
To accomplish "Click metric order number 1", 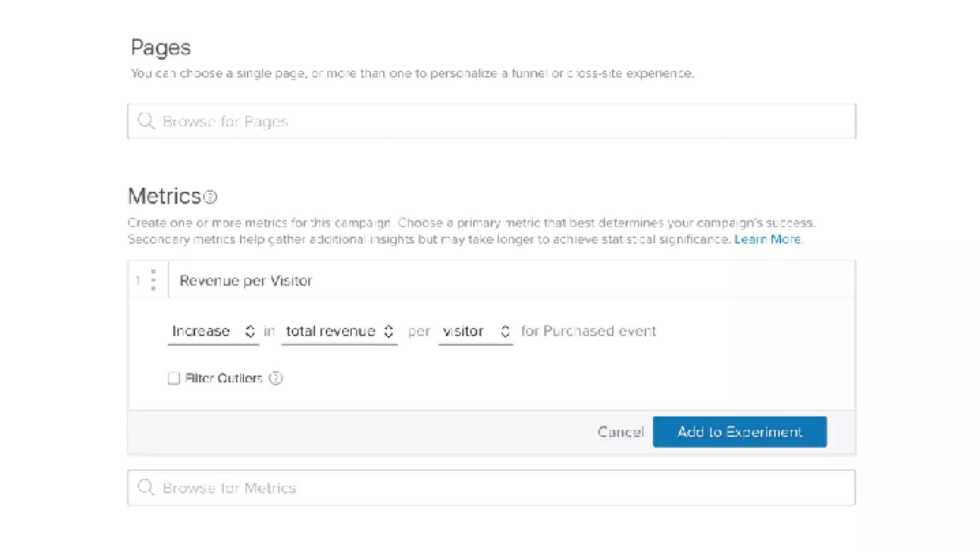I will click(x=138, y=280).
